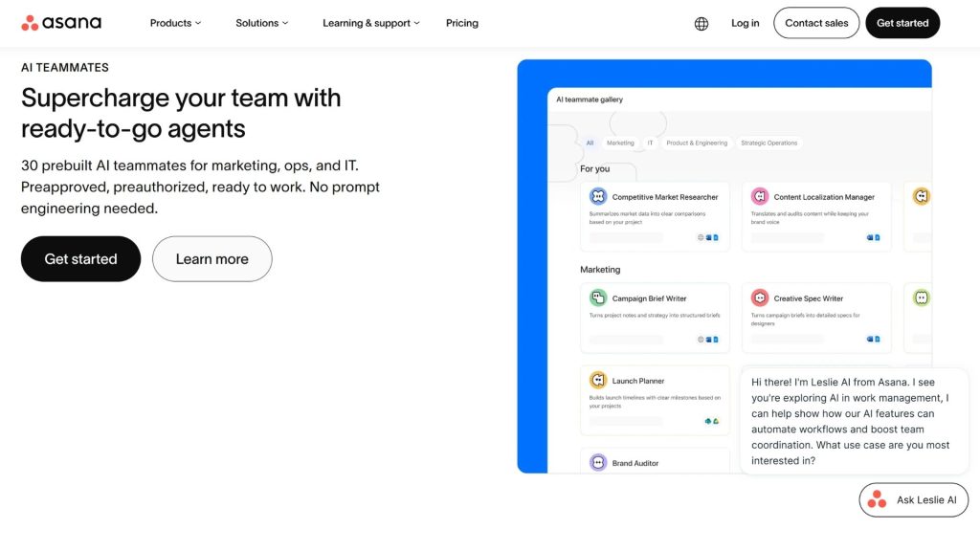Click the Brand Auditor card title

[x=635, y=464]
